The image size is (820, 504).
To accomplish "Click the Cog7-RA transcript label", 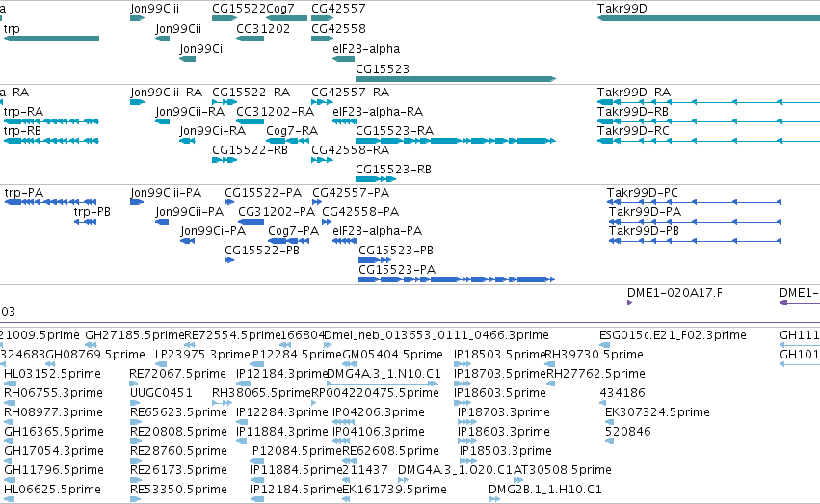I will click(292, 131).
